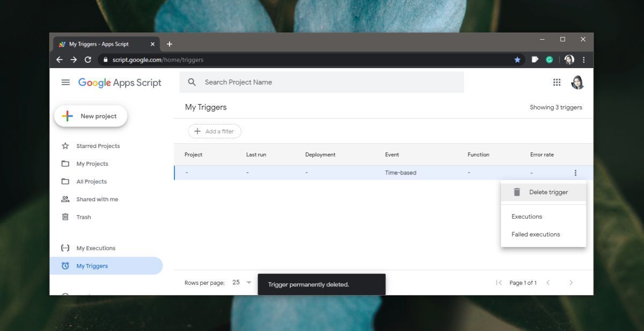
Task: Open the navigation hamburger menu
Action: pos(66,82)
